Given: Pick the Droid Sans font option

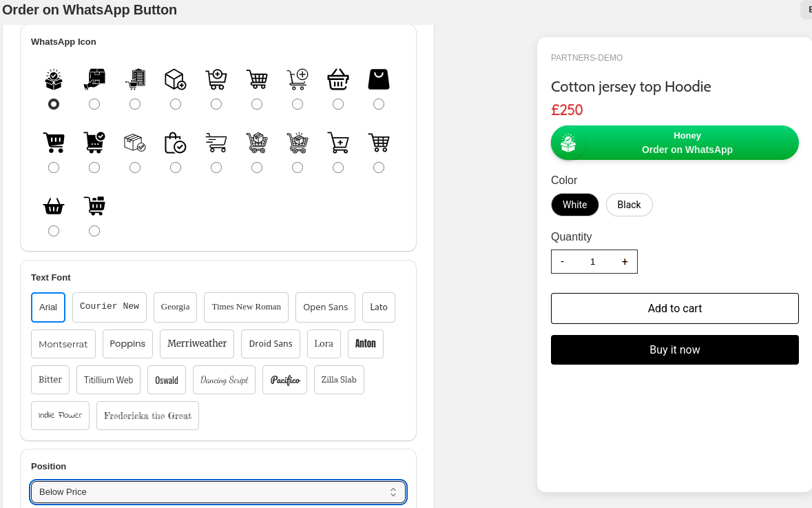Looking at the screenshot, I should point(270,344).
